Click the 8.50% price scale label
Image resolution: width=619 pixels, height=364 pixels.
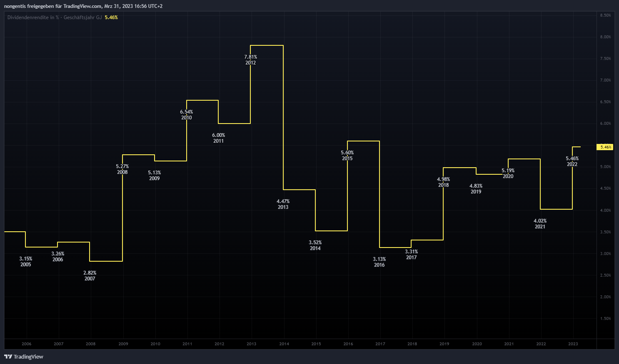[x=605, y=15]
